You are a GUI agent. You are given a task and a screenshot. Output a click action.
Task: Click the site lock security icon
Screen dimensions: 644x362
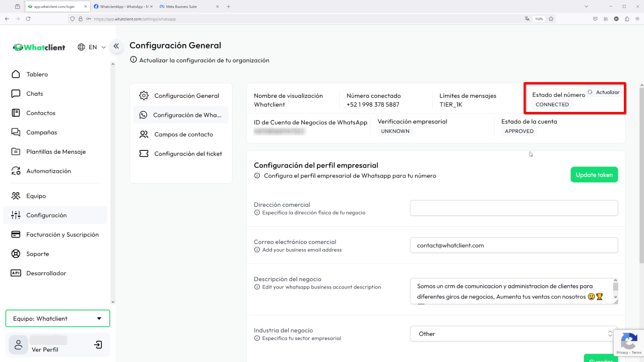(80, 19)
